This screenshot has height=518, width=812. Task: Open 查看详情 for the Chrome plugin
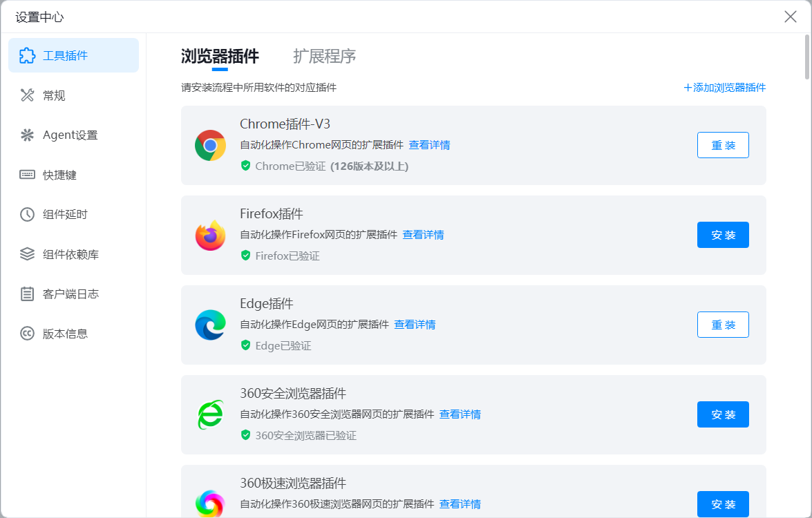[429, 145]
